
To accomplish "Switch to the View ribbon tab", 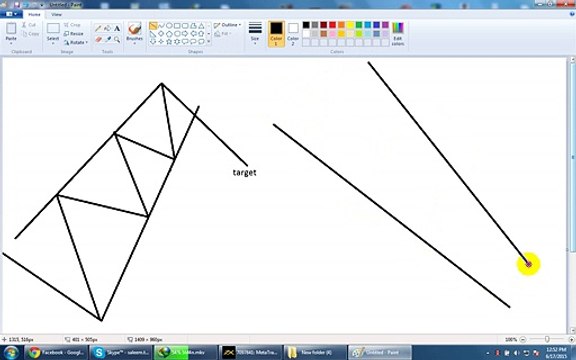I will [x=56, y=14].
